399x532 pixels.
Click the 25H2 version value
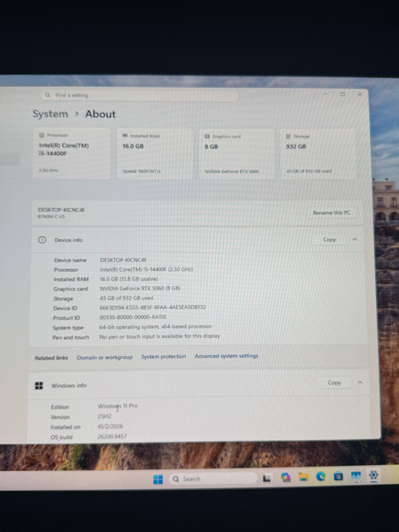pos(104,416)
